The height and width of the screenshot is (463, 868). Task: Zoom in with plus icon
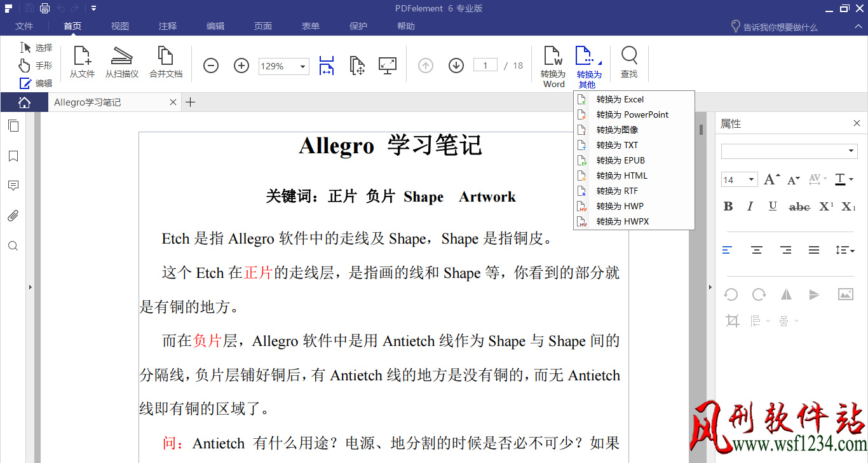click(241, 66)
